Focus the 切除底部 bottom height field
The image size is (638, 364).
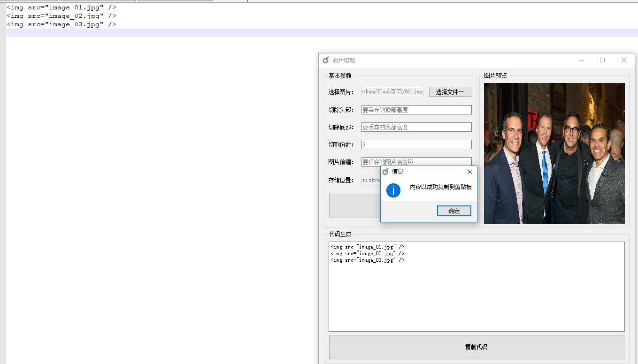pyautogui.click(x=416, y=127)
